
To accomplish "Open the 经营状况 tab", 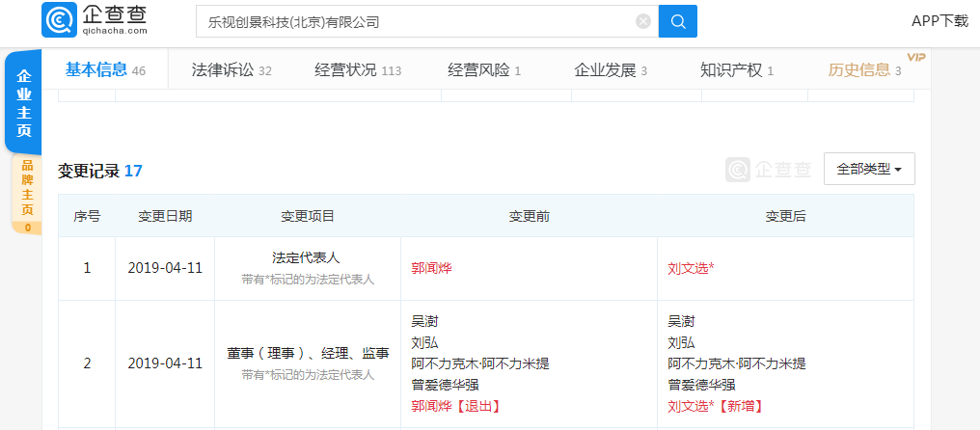I will [358, 70].
